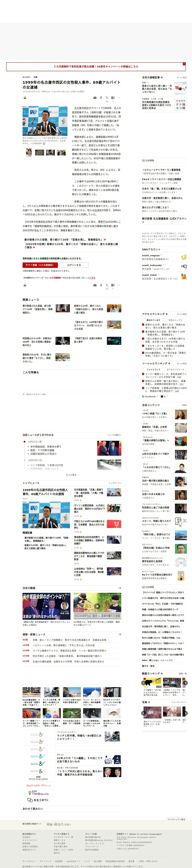
Task: Open 先生コネクト logo link
Action: click(38, 800)
